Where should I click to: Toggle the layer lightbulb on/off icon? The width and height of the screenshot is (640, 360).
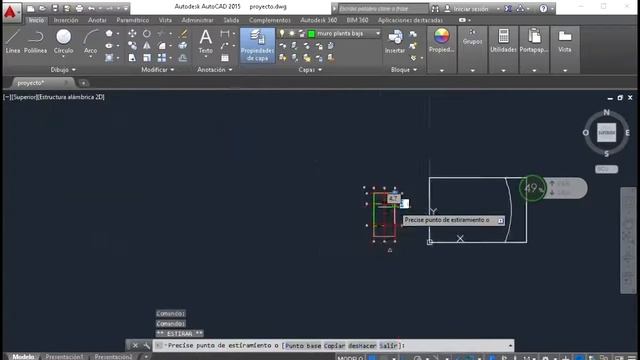coord(282,33)
